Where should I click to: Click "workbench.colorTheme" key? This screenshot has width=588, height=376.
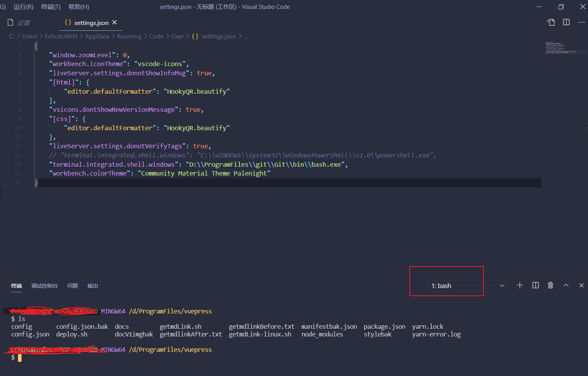point(89,174)
